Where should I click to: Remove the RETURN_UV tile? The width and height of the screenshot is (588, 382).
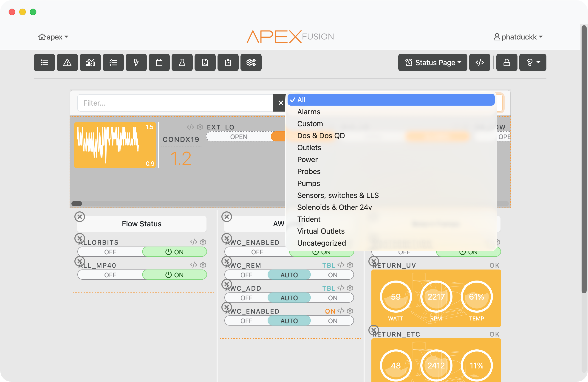373,261
